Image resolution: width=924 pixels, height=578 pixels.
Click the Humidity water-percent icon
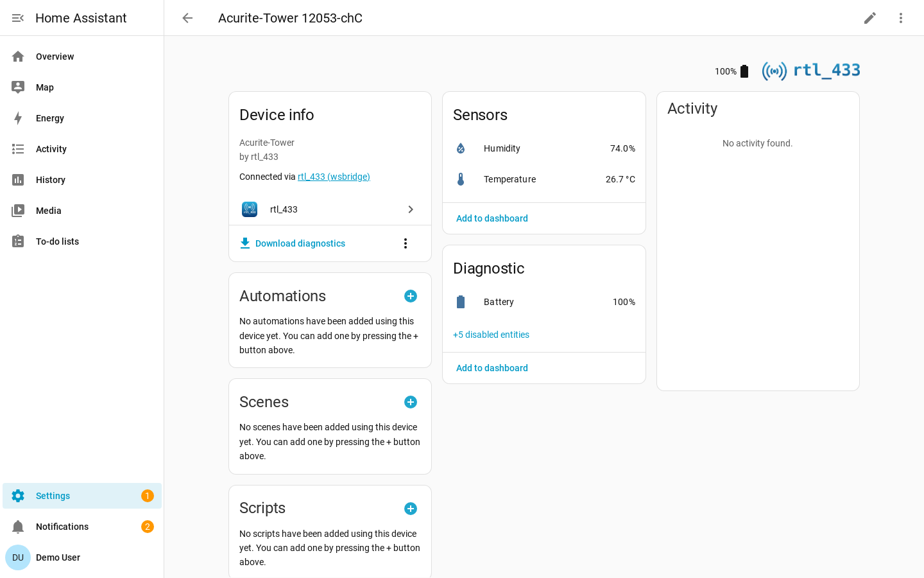click(461, 148)
